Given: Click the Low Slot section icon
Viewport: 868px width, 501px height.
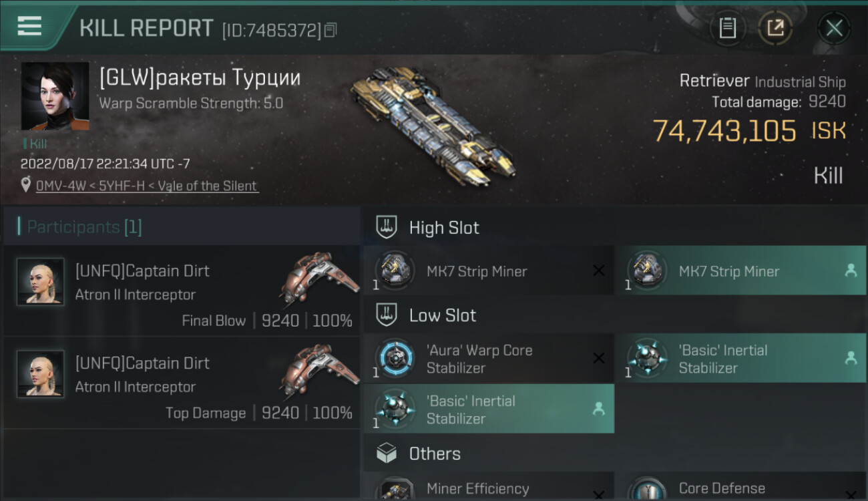Looking at the screenshot, I should point(387,315).
